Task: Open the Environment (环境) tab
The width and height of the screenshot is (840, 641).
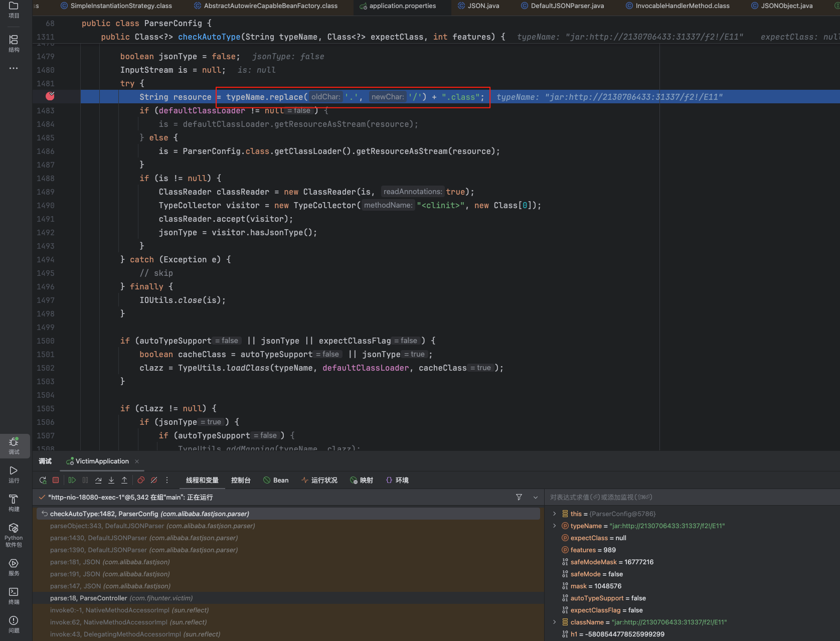Action: 397,480
